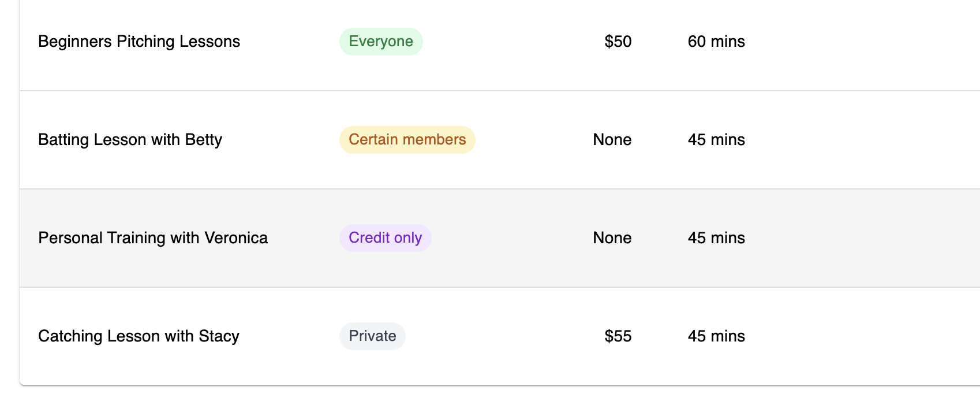Open Beginners Pitching Lessons

(139, 42)
